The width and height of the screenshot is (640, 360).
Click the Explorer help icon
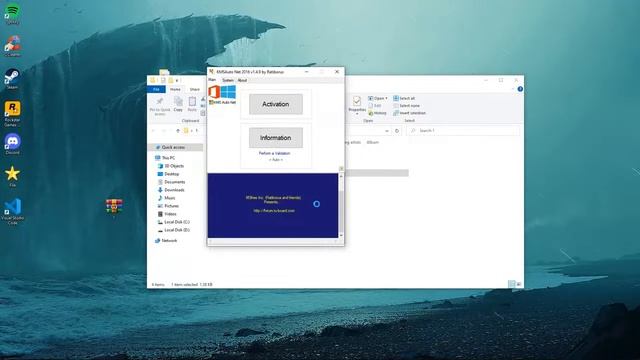520,89
